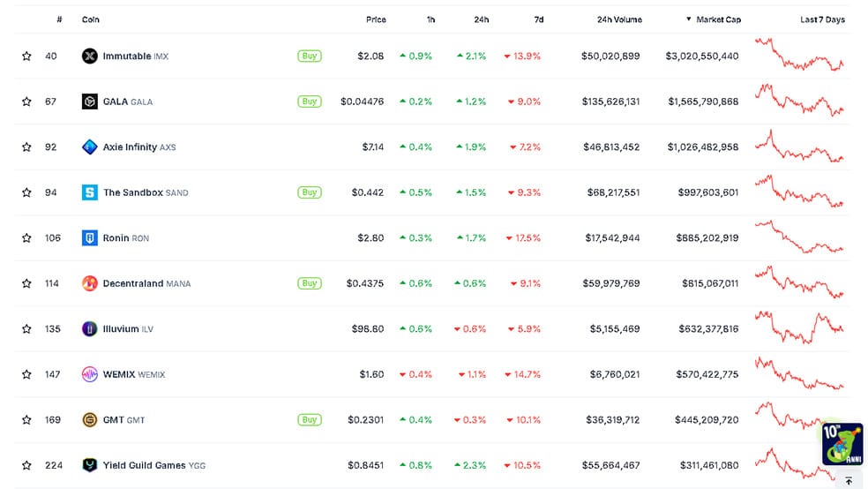Open the GALA coin page
Screen dimensions: 868x489
128,102
